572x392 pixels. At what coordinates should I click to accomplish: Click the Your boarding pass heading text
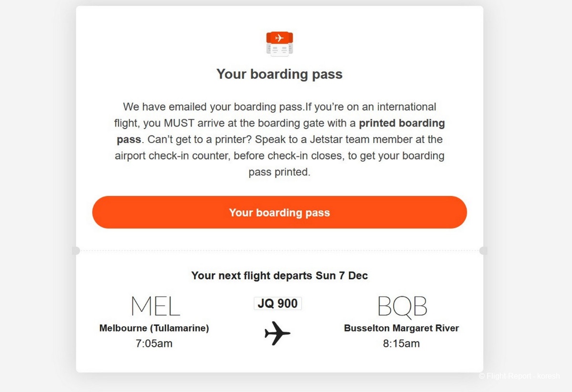click(279, 74)
